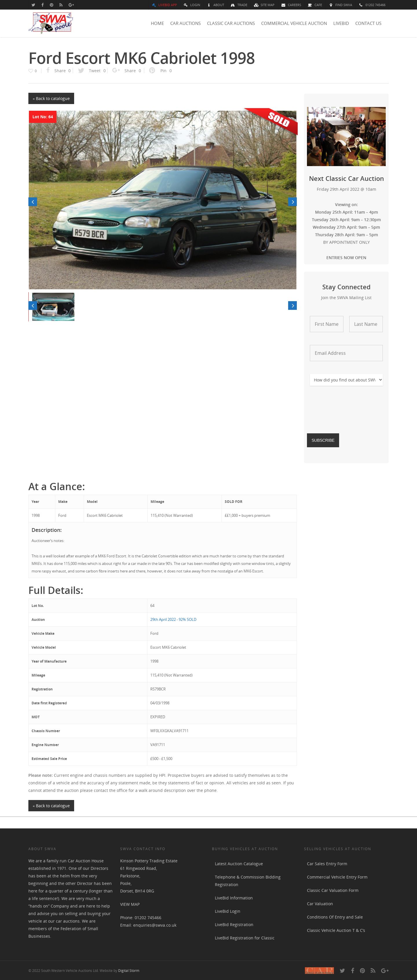Click the bottom Back to catalogue button
This screenshot has height=980, width=417.
coord(51,806)
